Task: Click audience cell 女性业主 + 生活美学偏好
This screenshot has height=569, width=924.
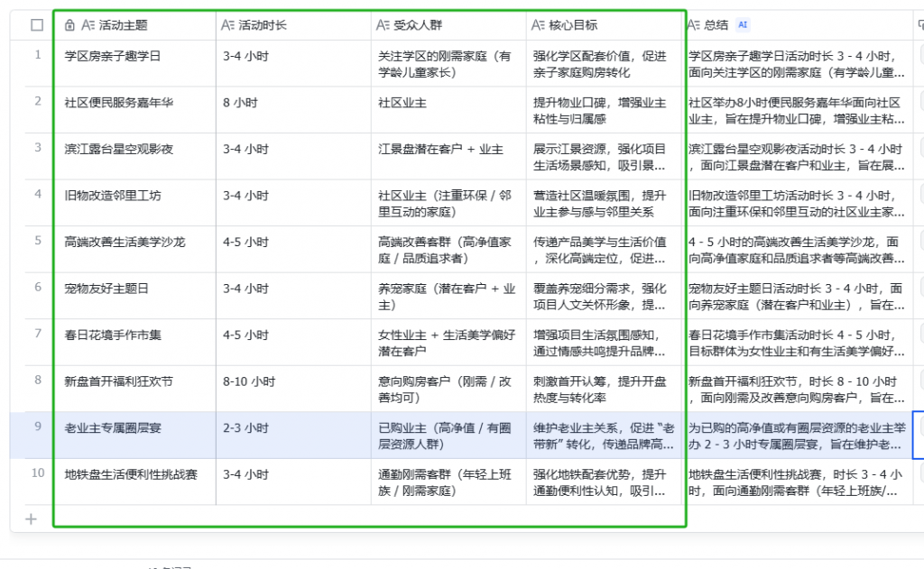Action: tap(448, 343)
